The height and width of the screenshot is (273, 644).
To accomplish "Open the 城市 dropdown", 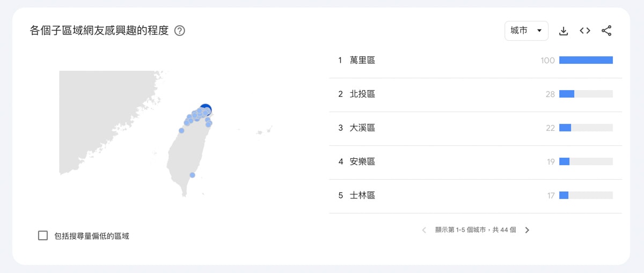I will click(526, 31).
